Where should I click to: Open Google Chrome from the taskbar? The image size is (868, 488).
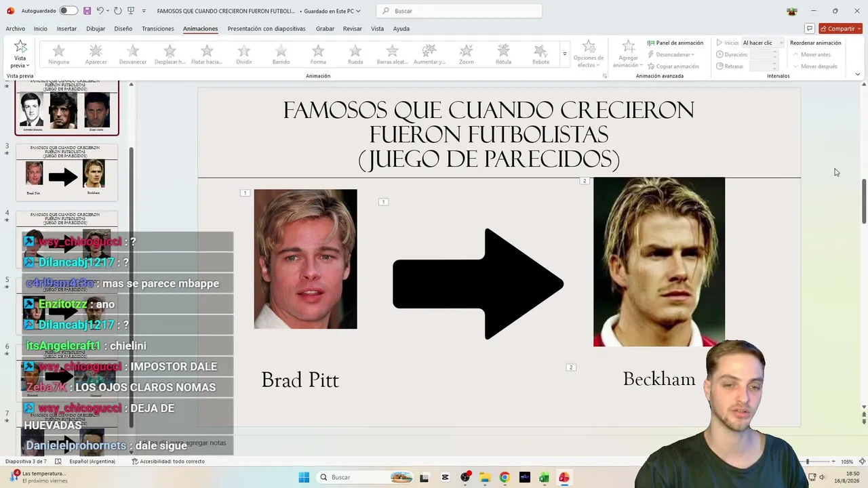point(505,477)
